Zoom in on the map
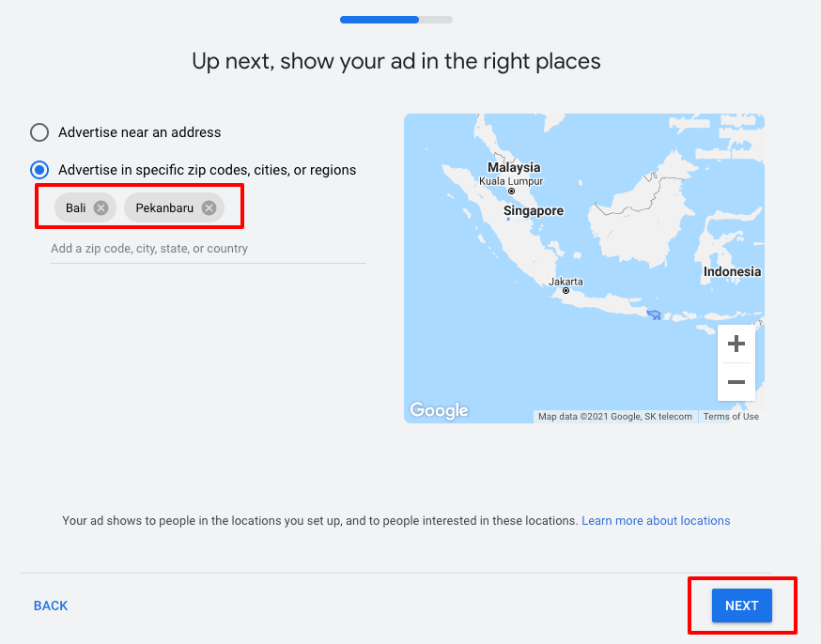 736,344
